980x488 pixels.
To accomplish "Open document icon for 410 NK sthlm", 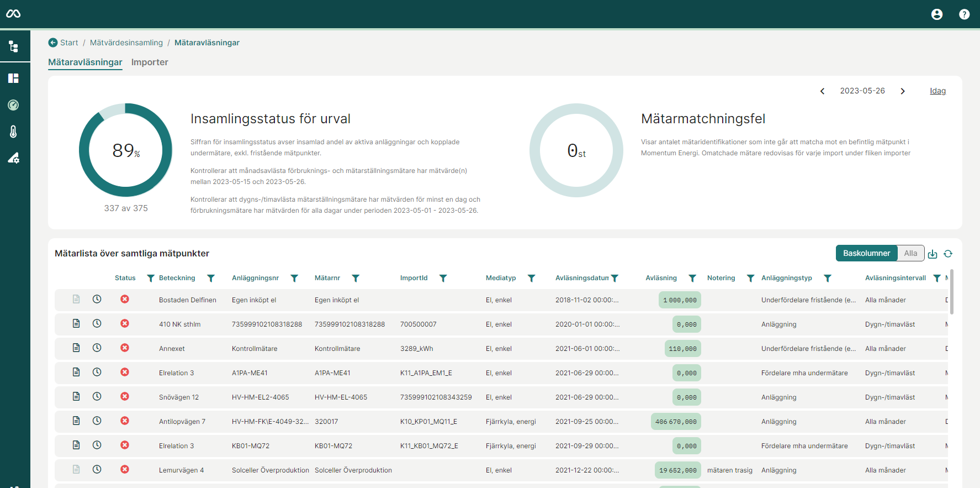I will pyautogui.click(x=76, y=323).
